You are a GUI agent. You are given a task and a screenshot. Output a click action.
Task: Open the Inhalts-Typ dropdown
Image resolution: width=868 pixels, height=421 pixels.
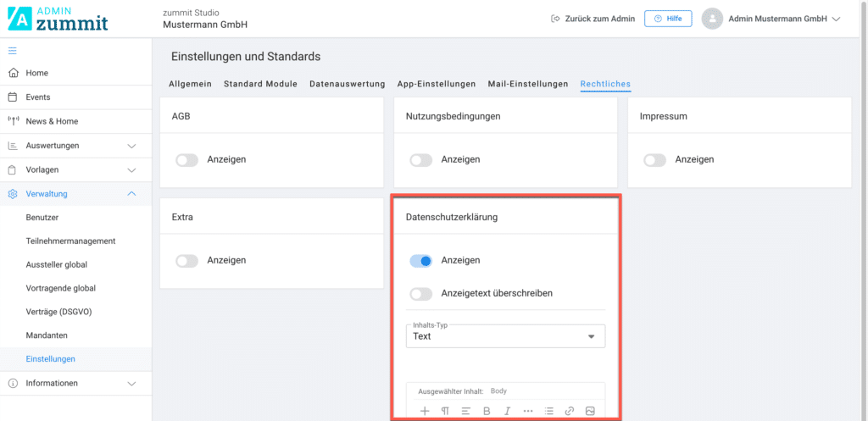[x=505, y=336]
